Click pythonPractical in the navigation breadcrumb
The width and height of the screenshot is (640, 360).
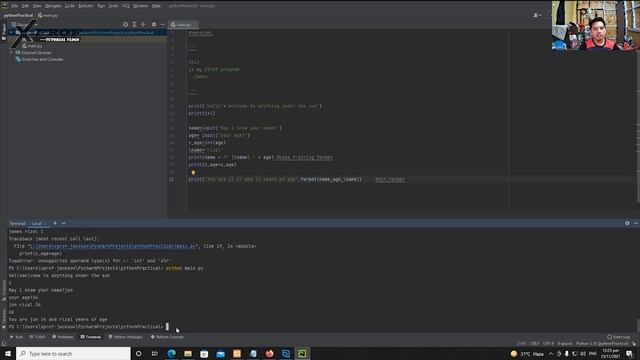click(18, 16)
